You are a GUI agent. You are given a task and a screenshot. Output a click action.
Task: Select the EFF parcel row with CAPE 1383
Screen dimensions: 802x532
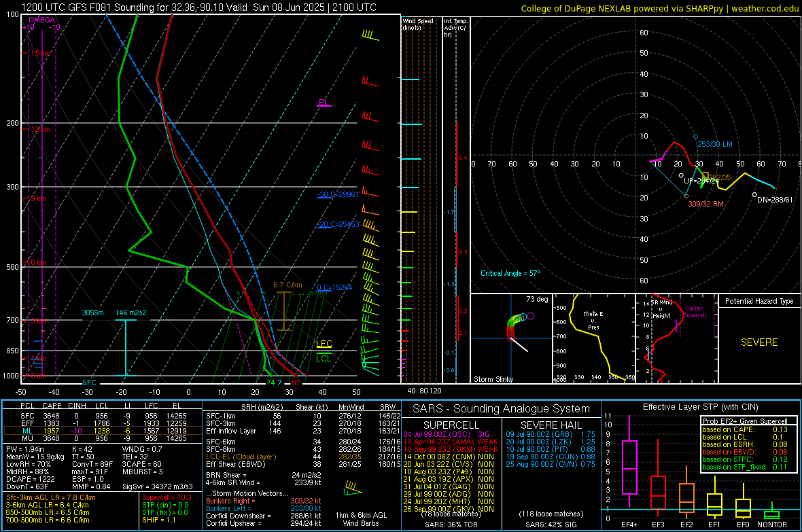102,423
